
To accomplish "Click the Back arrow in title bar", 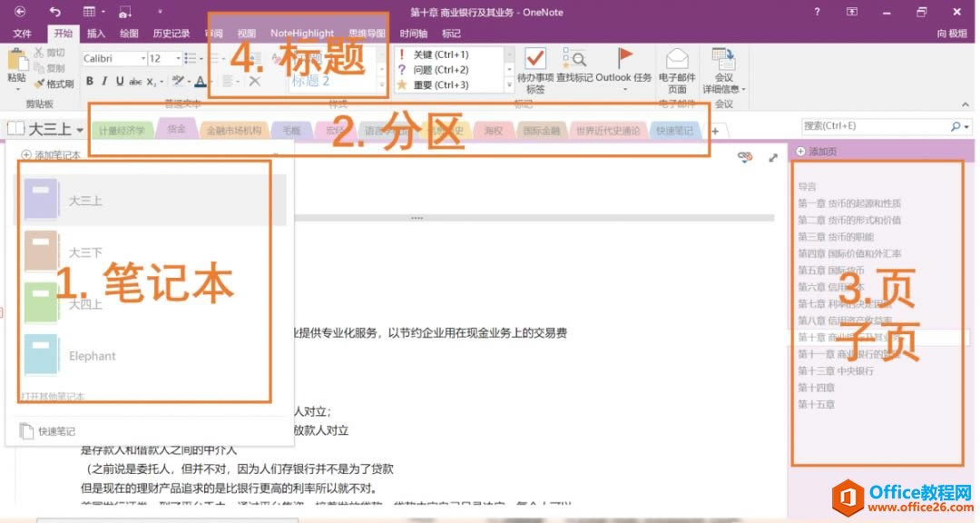I will point(20,11).
